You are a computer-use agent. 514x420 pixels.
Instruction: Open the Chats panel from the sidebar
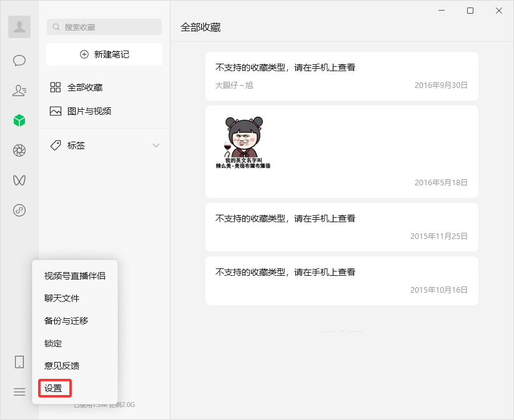(19, 60)
